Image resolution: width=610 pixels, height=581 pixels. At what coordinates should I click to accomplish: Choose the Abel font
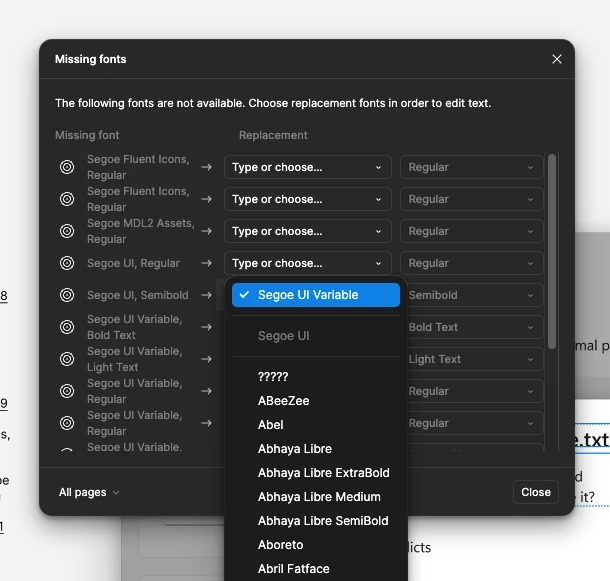point(316,425)
